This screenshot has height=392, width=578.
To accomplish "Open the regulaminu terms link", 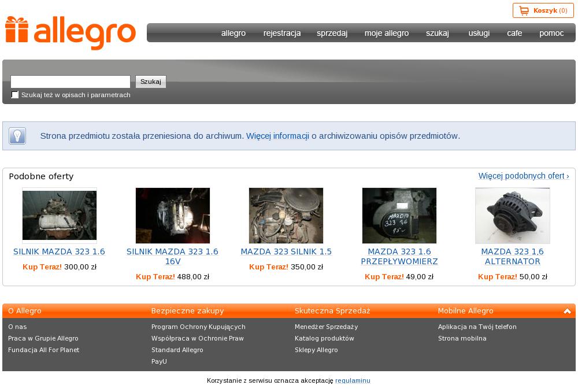I will coord(353,380).
